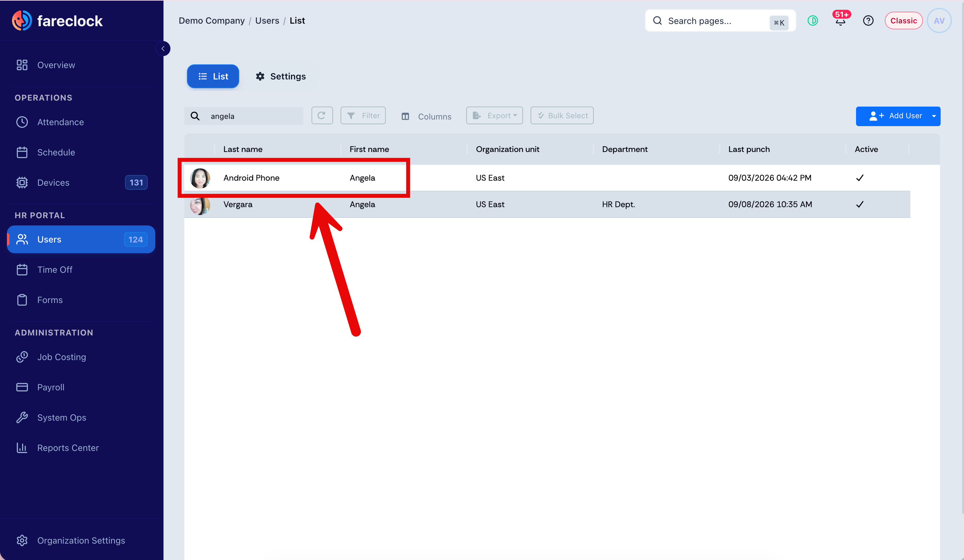964x560 pixels.
Task: Click the help question mark icon
Action: (868, 20)
